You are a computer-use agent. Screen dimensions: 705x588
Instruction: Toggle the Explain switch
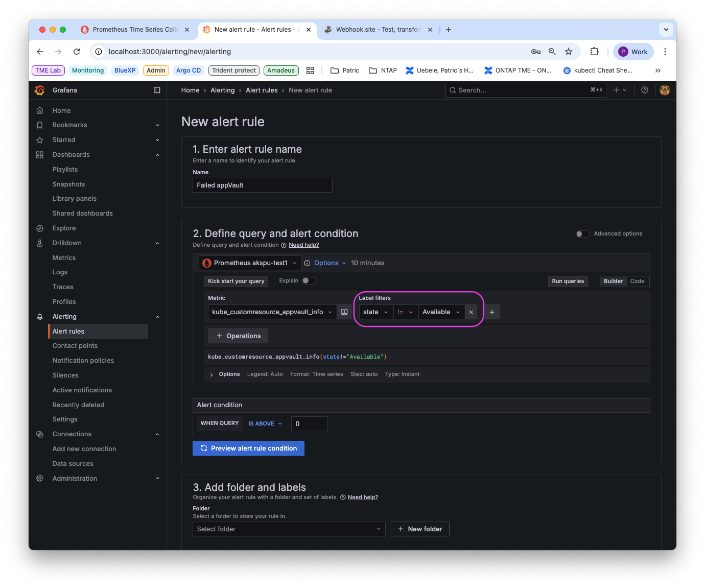309,280
